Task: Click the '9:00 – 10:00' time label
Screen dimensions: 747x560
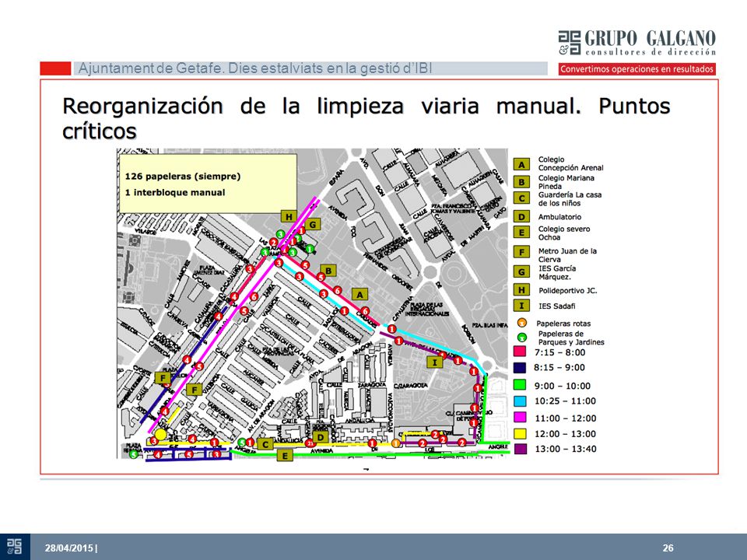Action: 562,386
